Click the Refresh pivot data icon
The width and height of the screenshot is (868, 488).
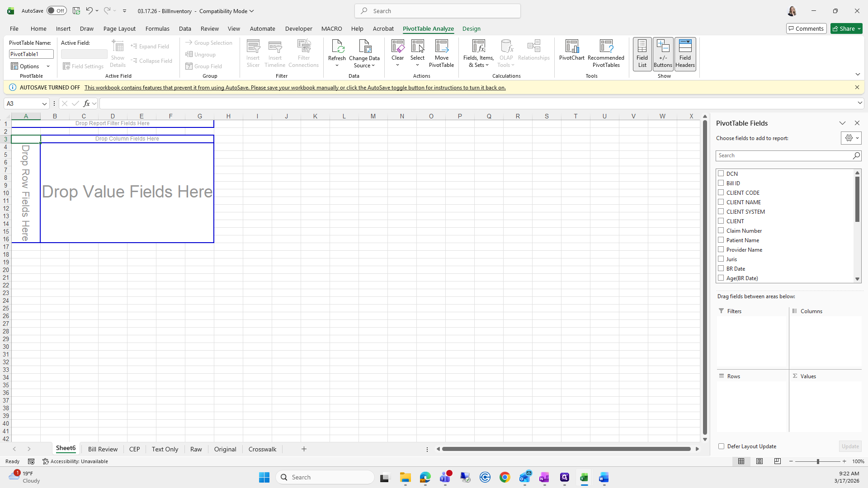click(x=337, y=47)
